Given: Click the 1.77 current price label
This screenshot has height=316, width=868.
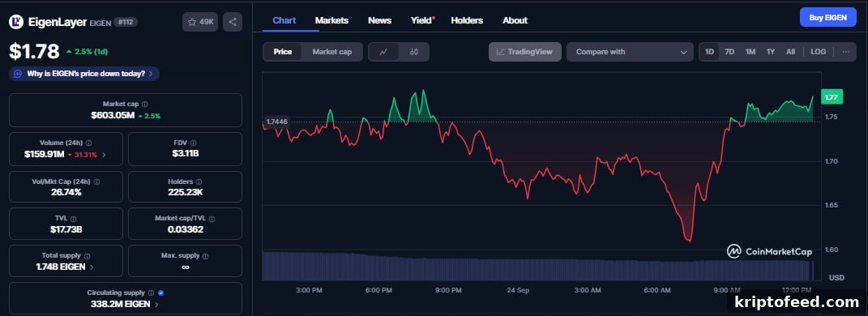Looking at the screenshot, I should coord(831,97).
